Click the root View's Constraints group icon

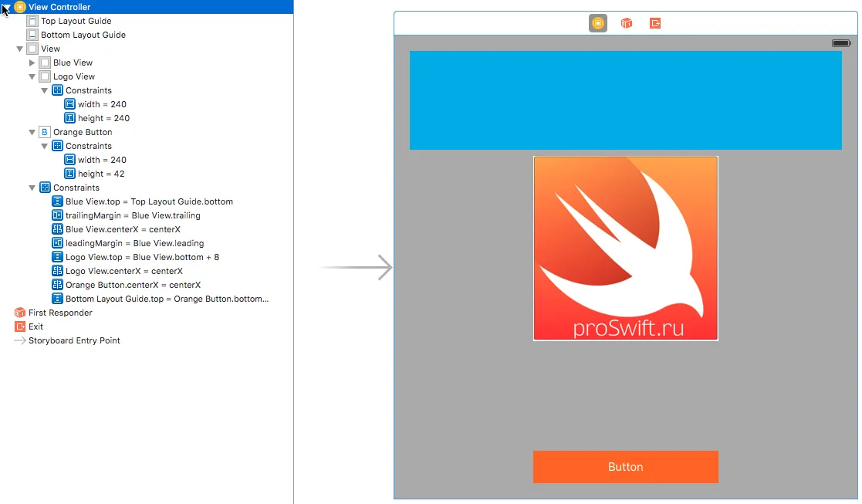(x=45, y=188)
